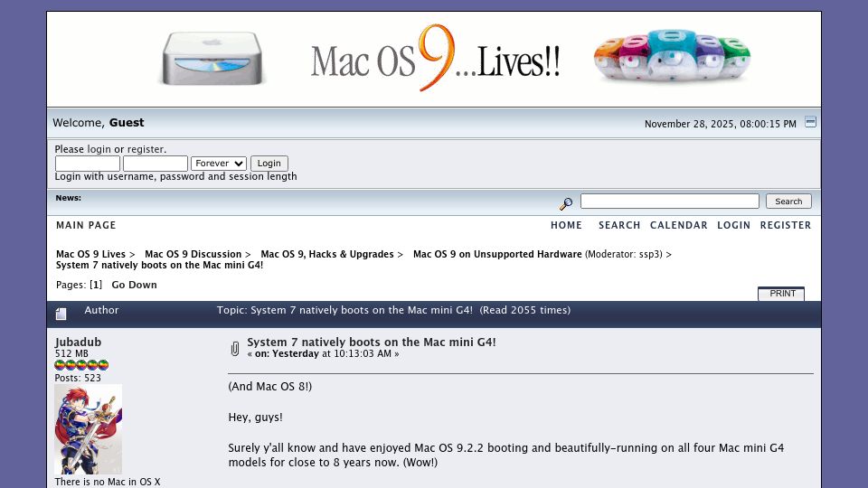
Task: Click the '512 MB' rank text
Action: [x=71, y=353]
